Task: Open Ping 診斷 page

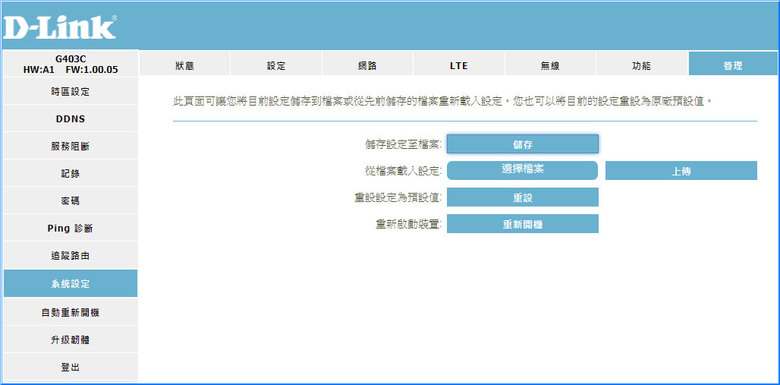Action: (x=71, y=228)
